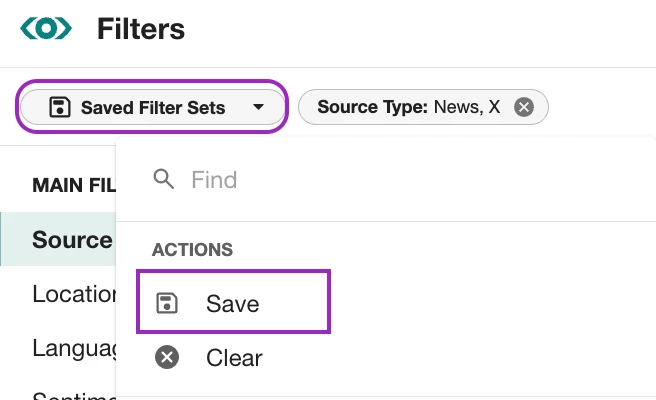The height and width of the screenshot is (400, 656).
Task: Collapse the Saved Filter Sets dropdown arrow
Action: coord(258,107)
